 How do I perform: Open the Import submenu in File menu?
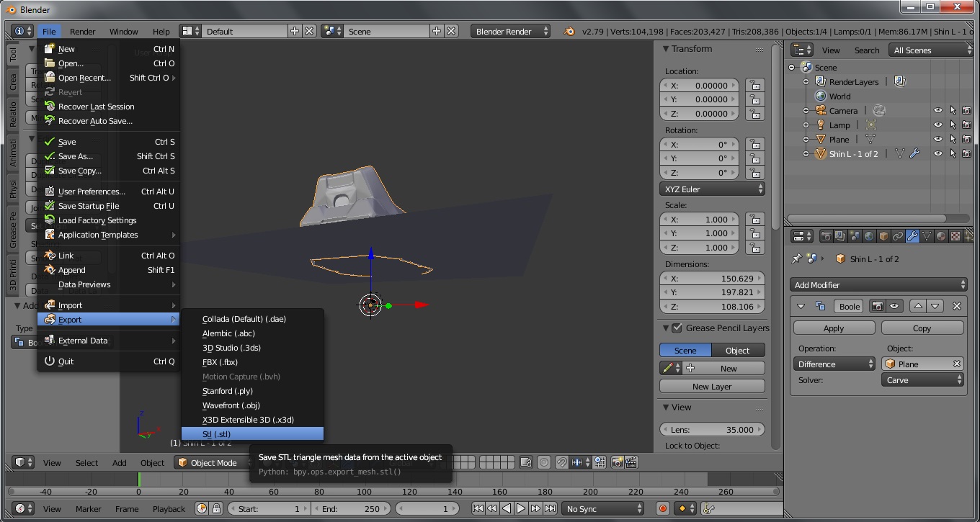coord(109,305)
